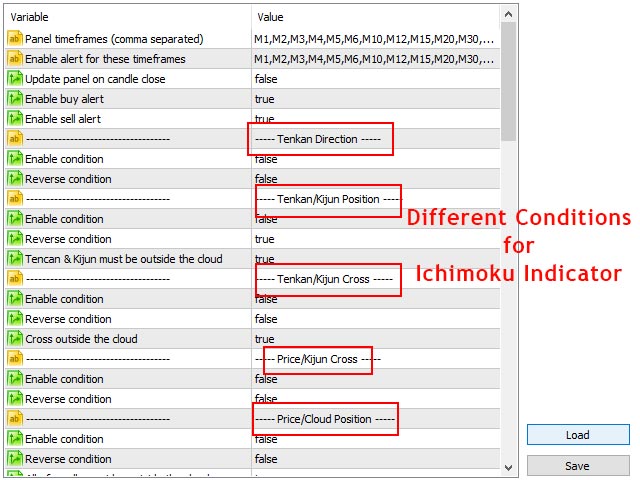Toggle the Enable buy alert true value
Screen dimensions: 640x480
pyautogui.click(x=264, y=99)
